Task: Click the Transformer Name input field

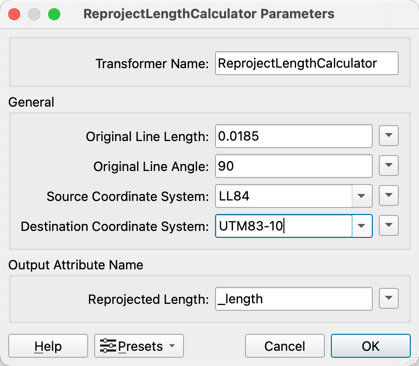Action: tap(307, 63)
